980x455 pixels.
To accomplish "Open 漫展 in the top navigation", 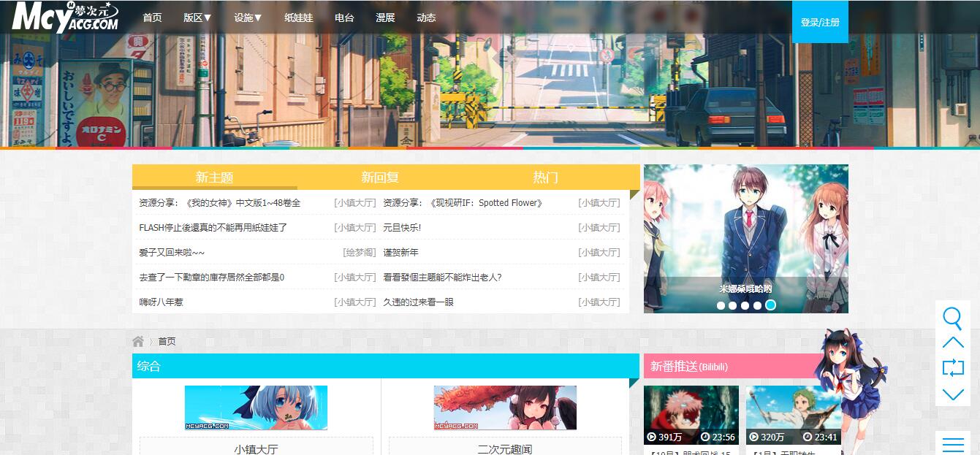I will pos(385,18).
